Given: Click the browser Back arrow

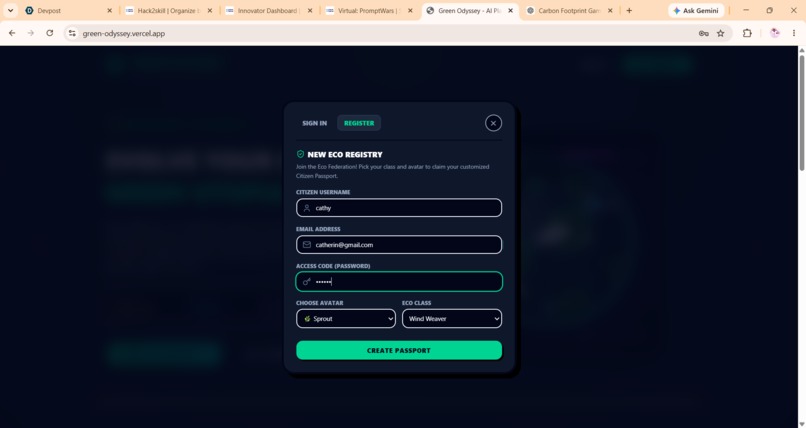Looking at the screenshot, I should pyautogui.click(x=12, y=33).
